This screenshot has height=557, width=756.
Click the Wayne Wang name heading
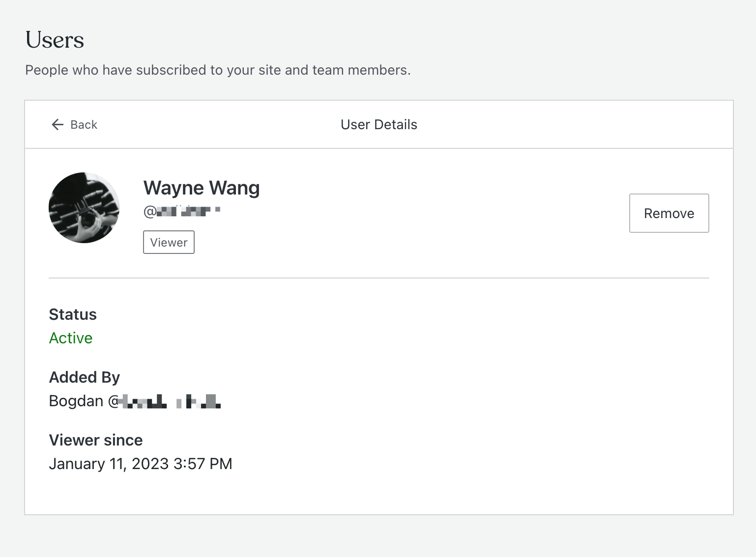pos(202,188)
